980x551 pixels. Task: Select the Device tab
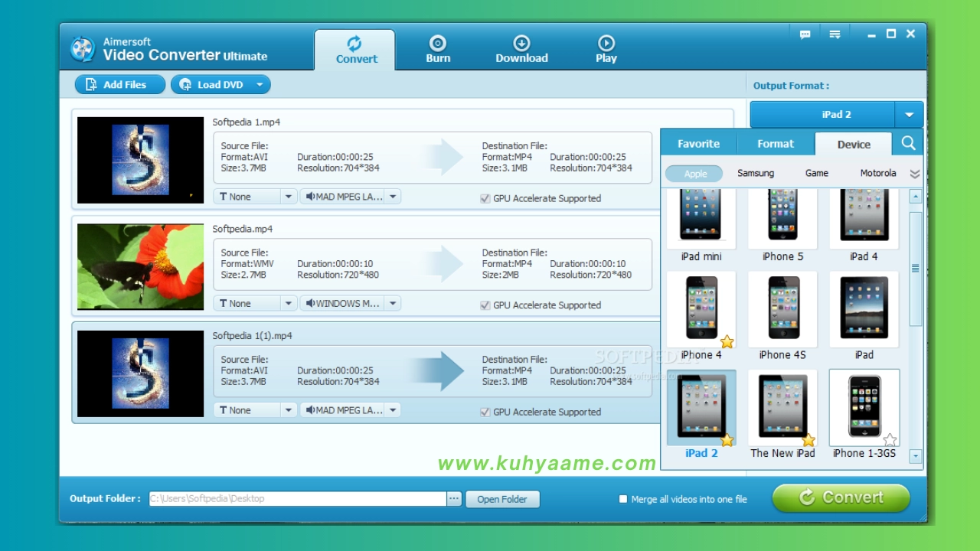(854, 144)
